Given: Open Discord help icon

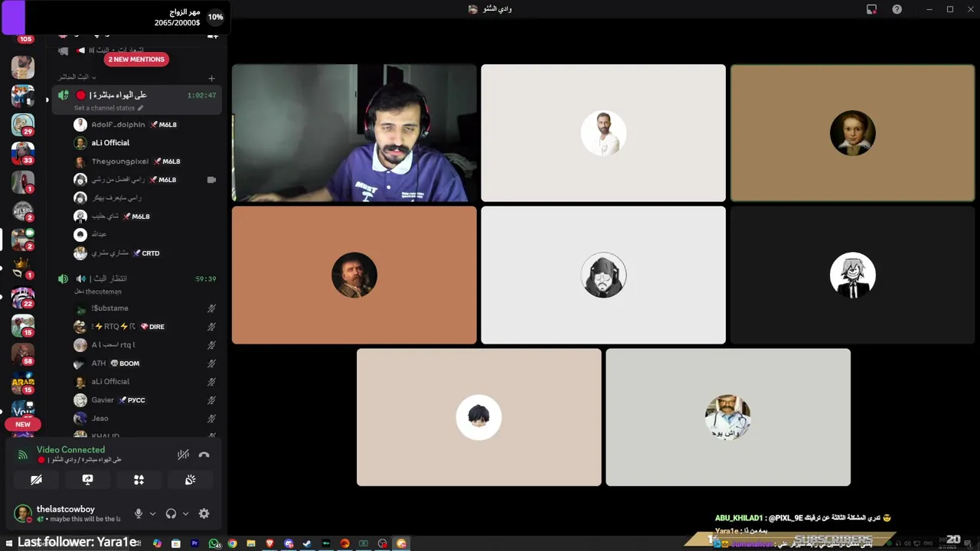Looking at the screenshot, I should tap(897, 9).
